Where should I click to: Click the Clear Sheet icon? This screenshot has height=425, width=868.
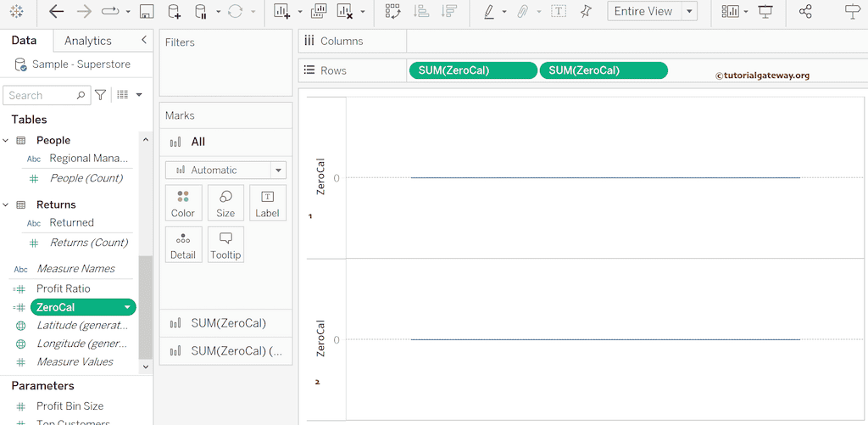[x=346, y=11]
